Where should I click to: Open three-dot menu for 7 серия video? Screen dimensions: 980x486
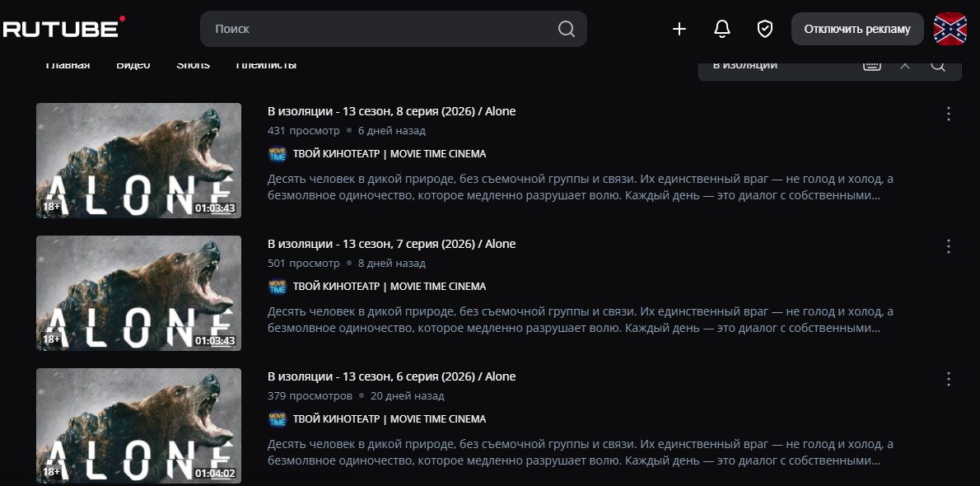[x=948, y=245]
